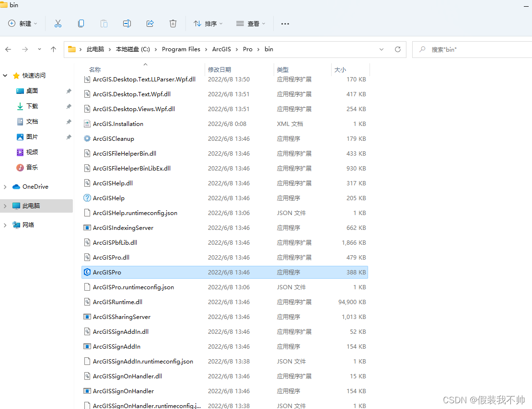Expand the OneDrive tree node

coord(5,186)
